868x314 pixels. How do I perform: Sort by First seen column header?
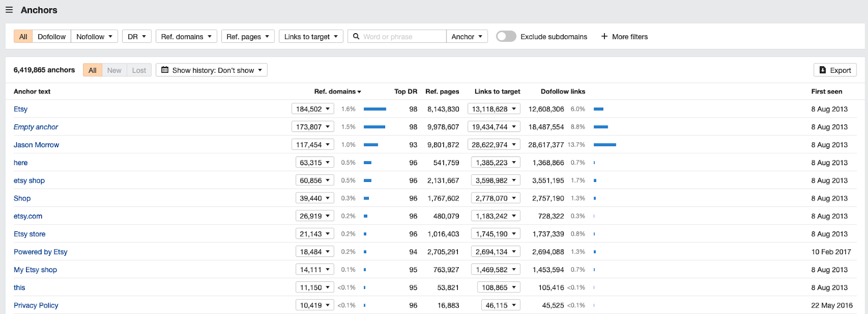(x=827, y=91)
